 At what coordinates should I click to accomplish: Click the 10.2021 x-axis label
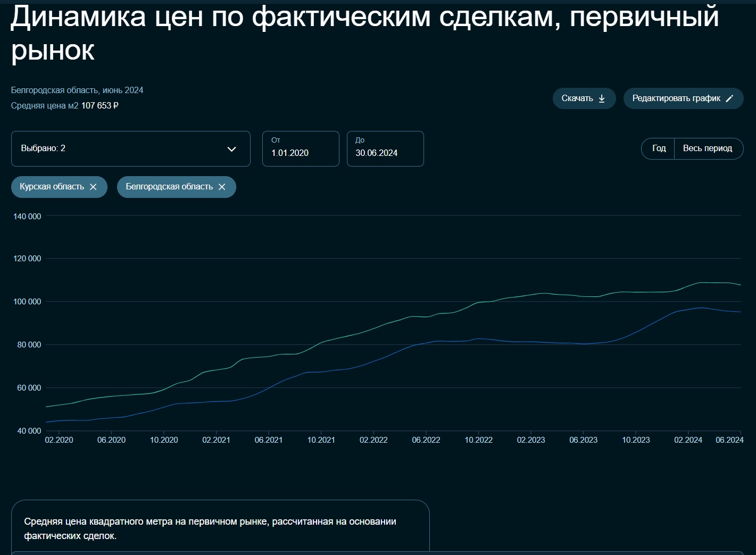click(x=321, y=440)
